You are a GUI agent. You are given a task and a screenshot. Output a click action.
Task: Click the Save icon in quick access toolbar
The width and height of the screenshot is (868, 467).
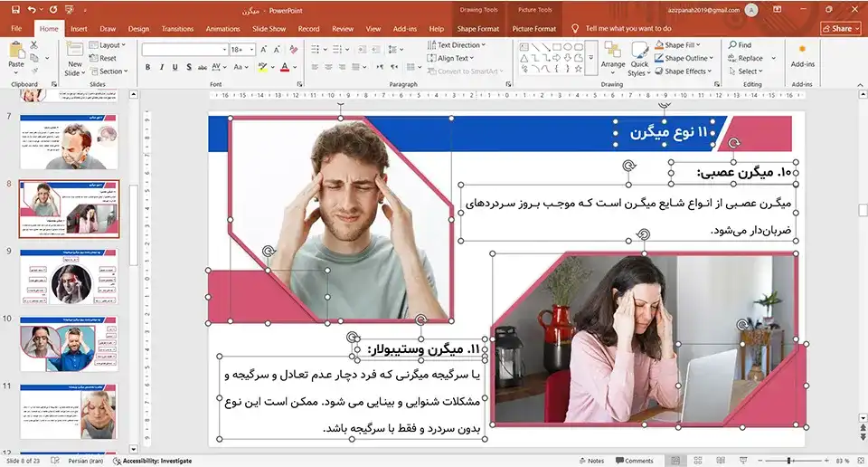click(15, 9)
